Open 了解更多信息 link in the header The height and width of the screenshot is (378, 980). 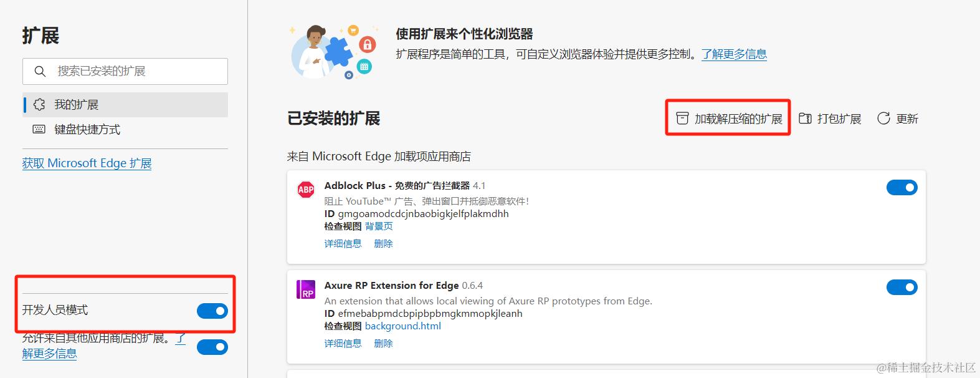[734, 54]
